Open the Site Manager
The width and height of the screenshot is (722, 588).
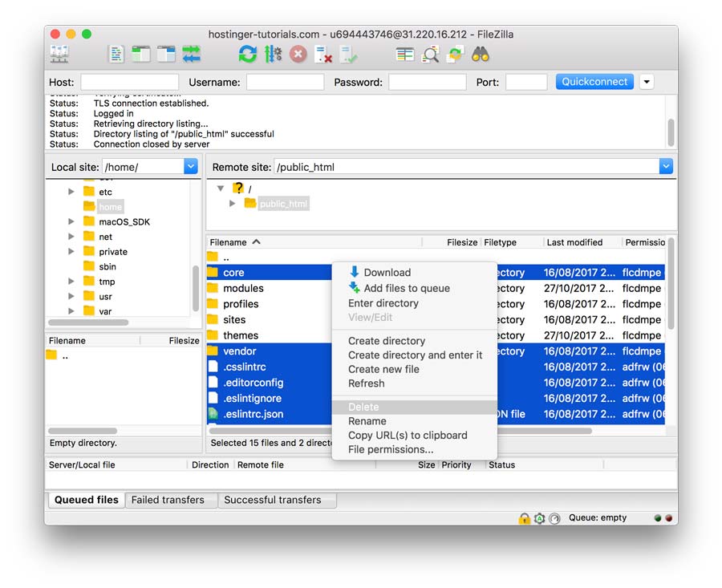pyautogui.click(x=58, y=53)
